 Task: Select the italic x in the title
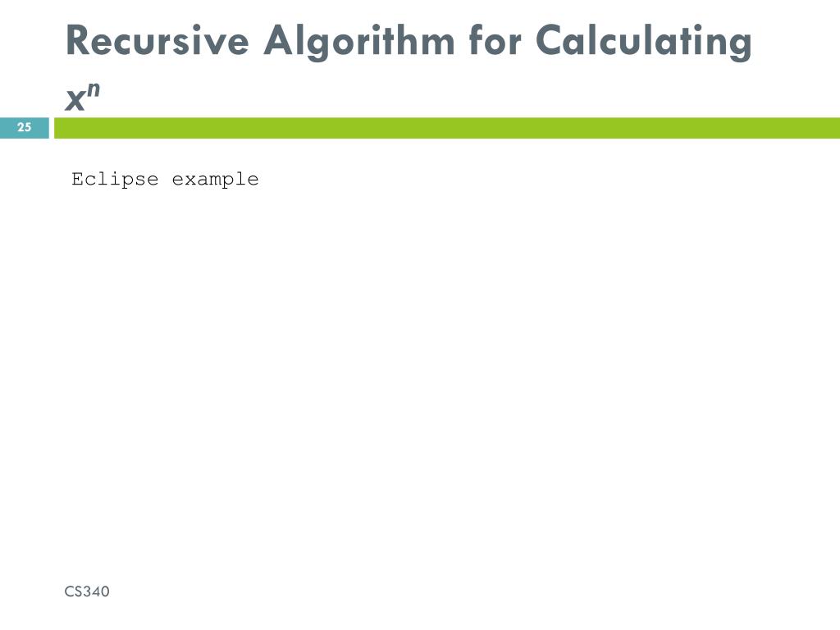[x=75, y=99]
